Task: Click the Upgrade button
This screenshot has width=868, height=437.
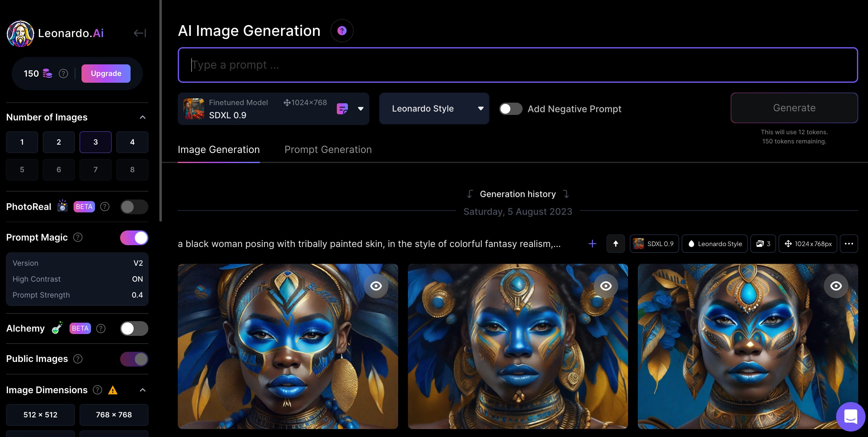Action: (106, 74)
